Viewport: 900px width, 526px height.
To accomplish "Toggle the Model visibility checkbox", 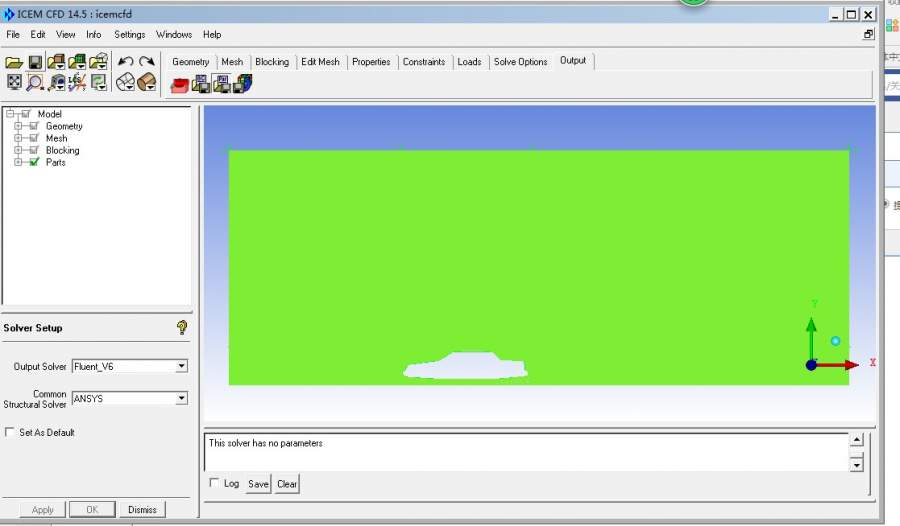I will (x=26, y=114).
